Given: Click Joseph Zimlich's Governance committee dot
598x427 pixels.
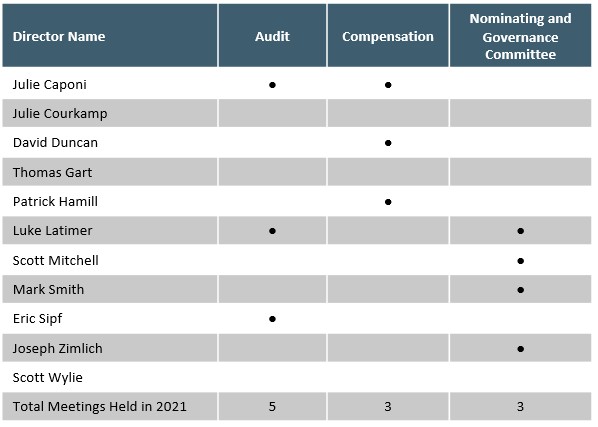Looking at the screenshot, I should tap(521, 348).
